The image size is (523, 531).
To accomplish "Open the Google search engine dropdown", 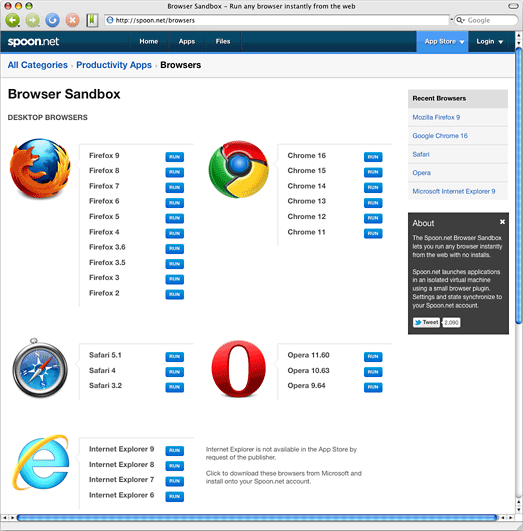I will [461, 20].
